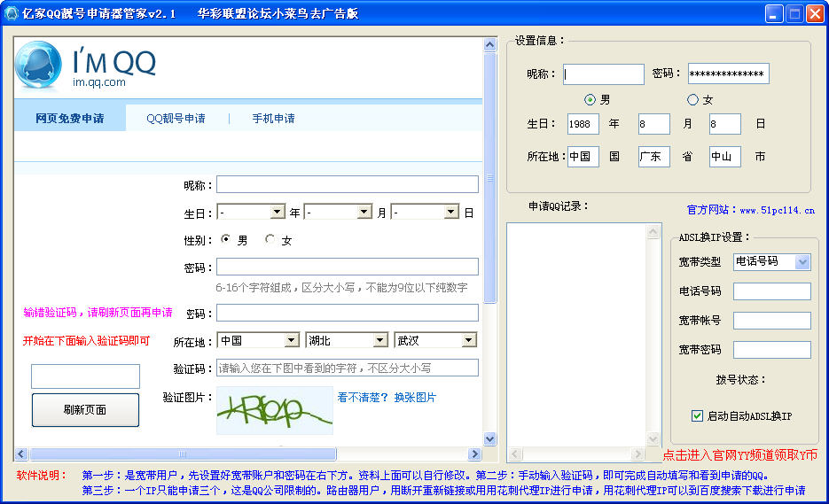Image resolution: width=829 pixels, height=504 pixels.
Task: Select 男 radio in 设置信息
Action: coord(590,99)
